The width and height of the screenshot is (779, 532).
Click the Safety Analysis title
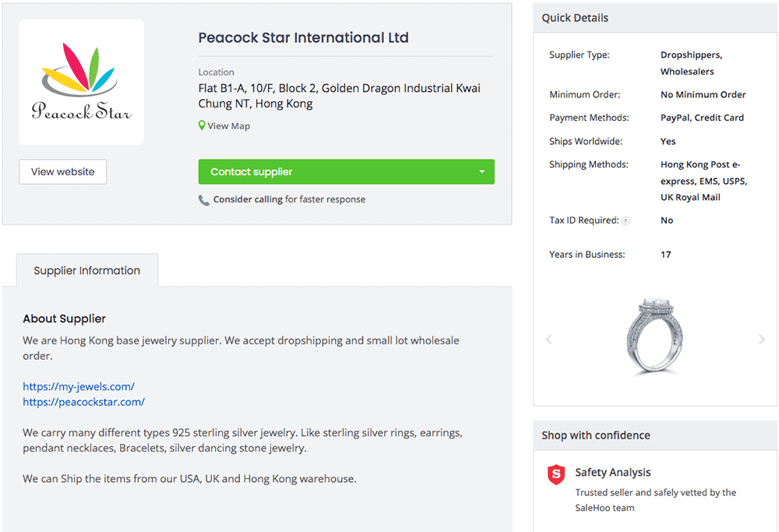tap(612, 472)
